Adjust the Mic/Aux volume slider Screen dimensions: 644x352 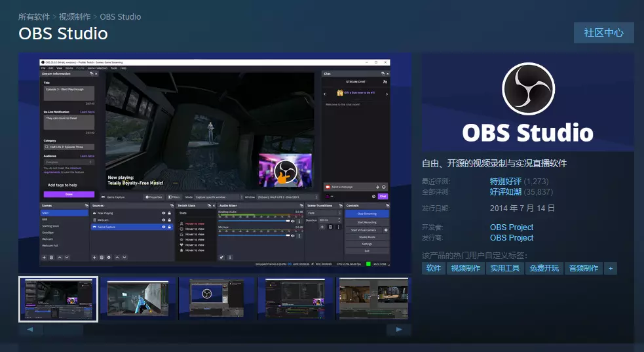[254, 235]
